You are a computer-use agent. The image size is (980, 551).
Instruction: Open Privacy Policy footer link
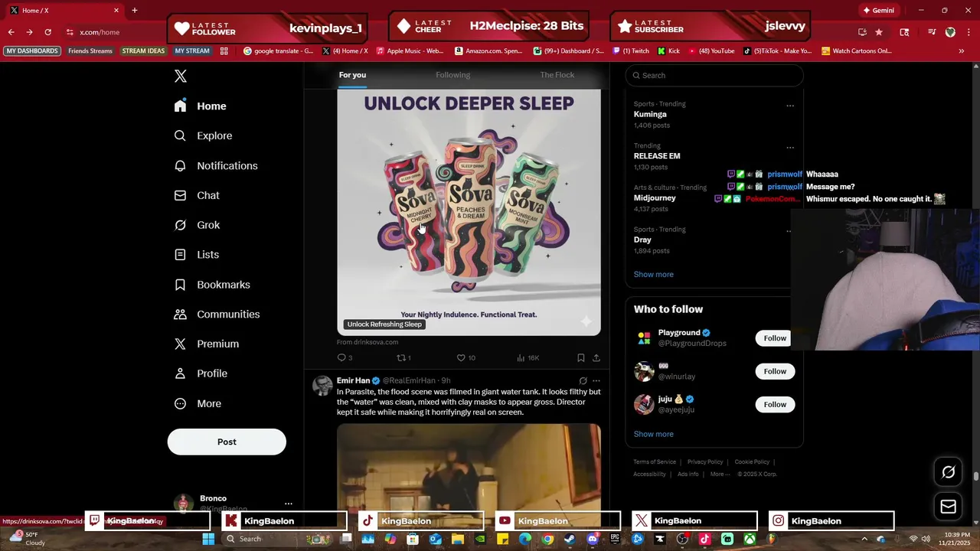[705, 462]
